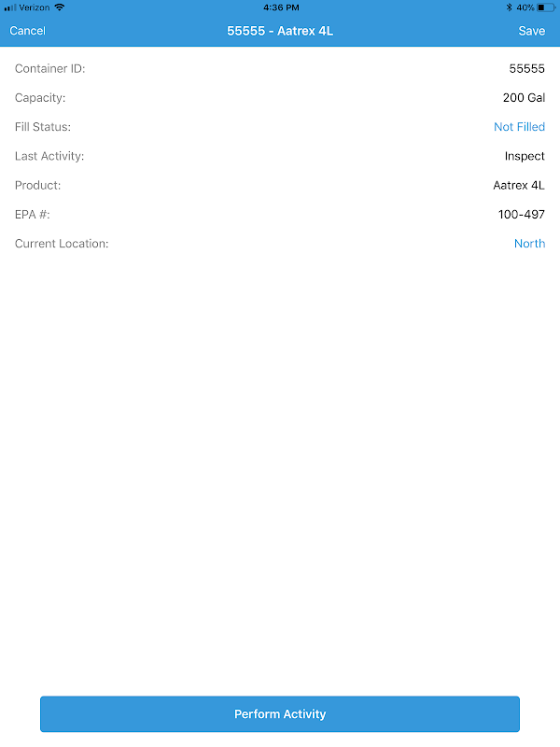Screen dimensions: 560x747
Task: Tap the Aatrex 4L product value
Action: [519, 185]
